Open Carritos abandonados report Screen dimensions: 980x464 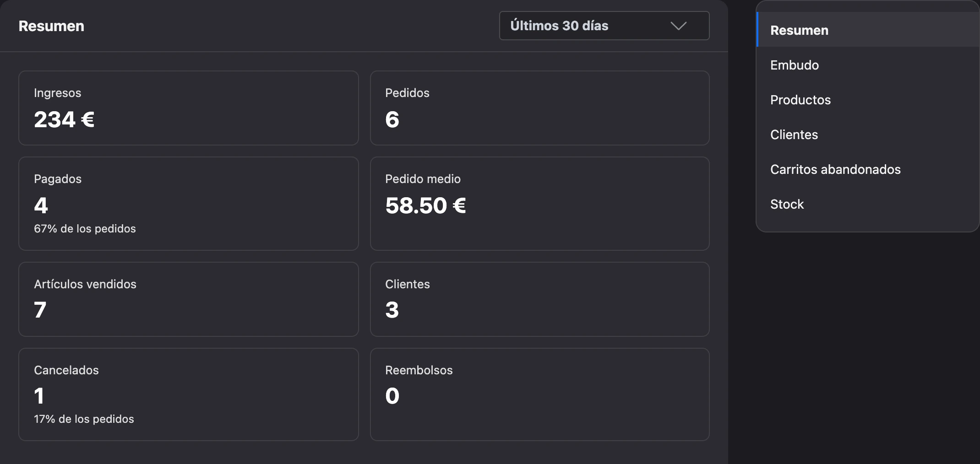pyautogui.click(x=867, y=169)
